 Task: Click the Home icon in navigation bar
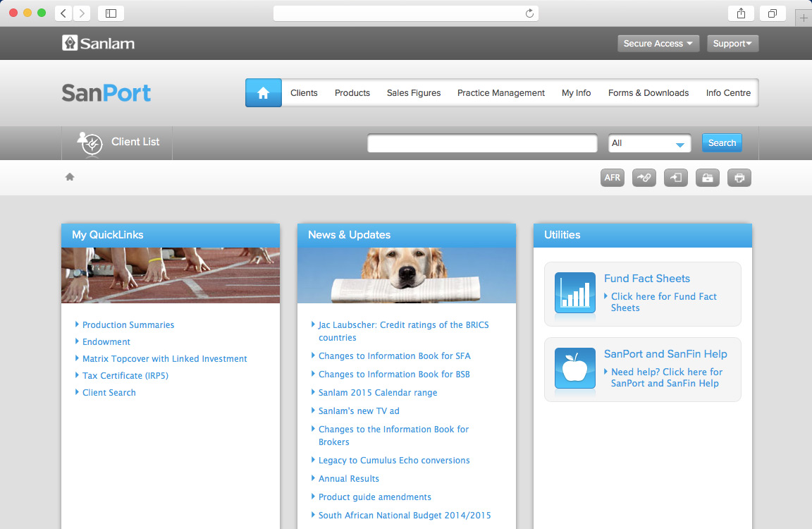[x=264, y=93]
